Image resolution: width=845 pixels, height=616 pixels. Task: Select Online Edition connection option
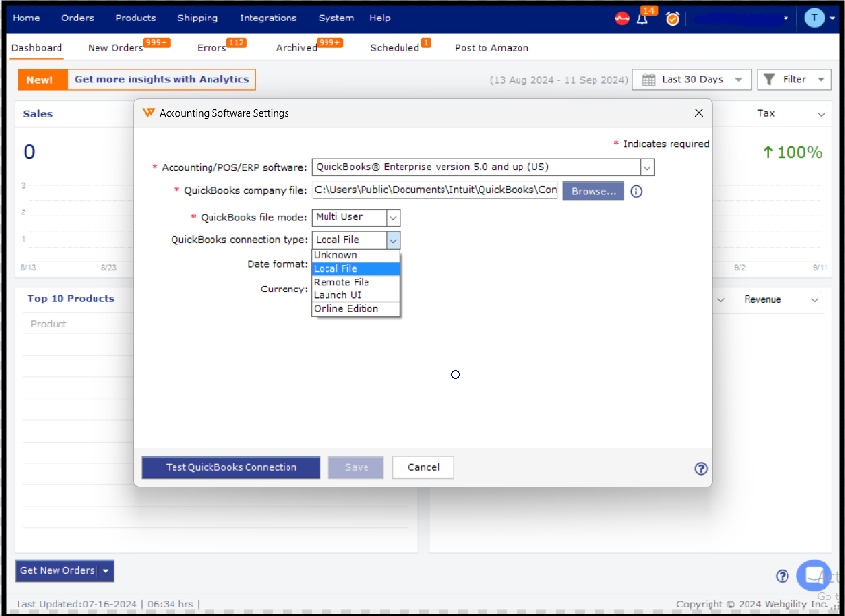(356, 309)
